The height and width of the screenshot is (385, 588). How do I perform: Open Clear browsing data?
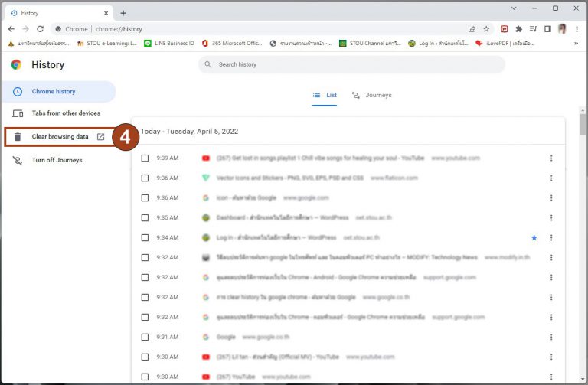pyautogui.click(x=60, y=137)
